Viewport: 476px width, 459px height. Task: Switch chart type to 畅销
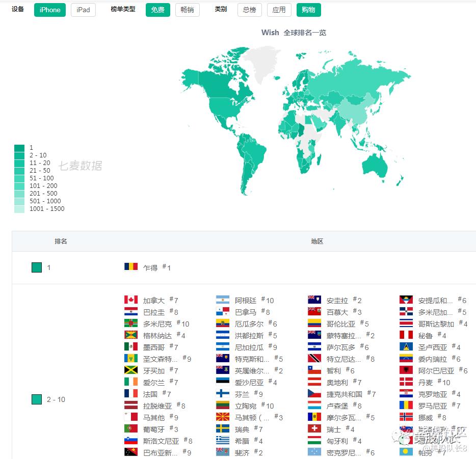pos(188,10)
